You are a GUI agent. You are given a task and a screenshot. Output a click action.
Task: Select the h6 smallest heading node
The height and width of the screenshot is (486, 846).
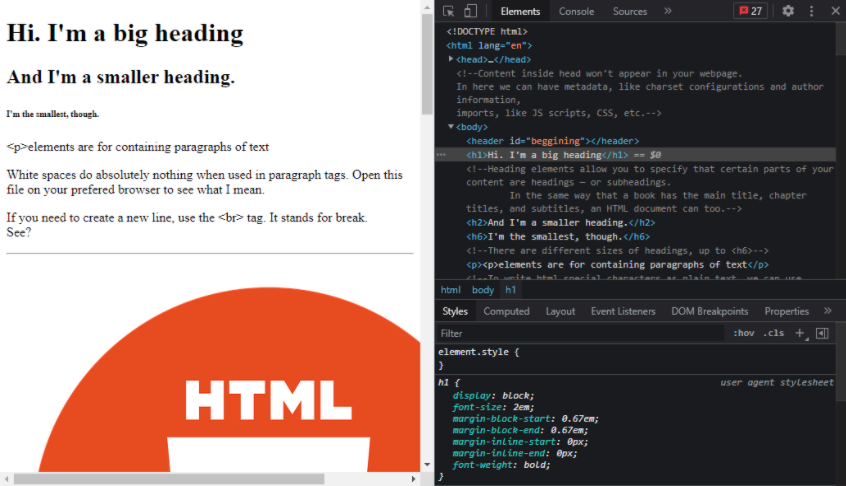[558, 237]
